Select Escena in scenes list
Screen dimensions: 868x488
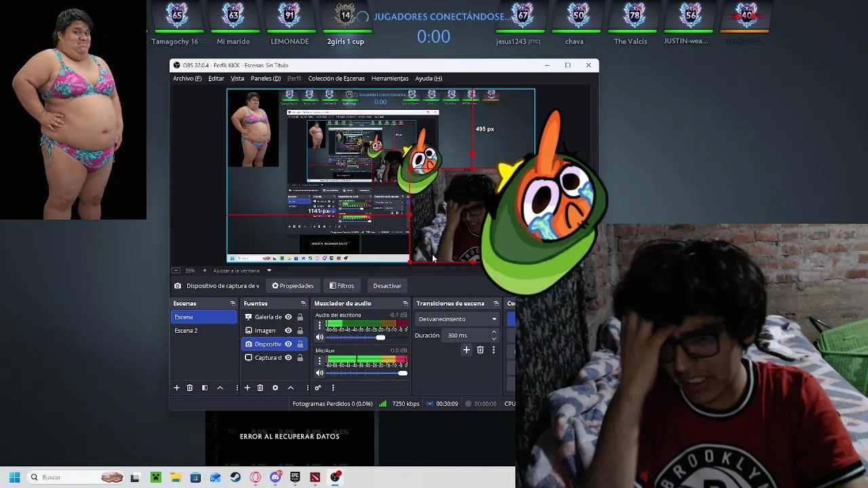coord(203,317)
